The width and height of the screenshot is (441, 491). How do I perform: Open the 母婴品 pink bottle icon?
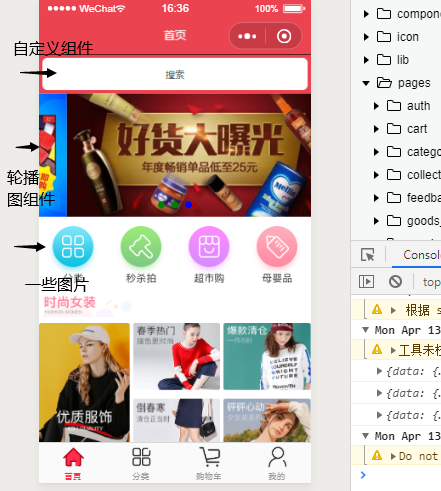277,247
